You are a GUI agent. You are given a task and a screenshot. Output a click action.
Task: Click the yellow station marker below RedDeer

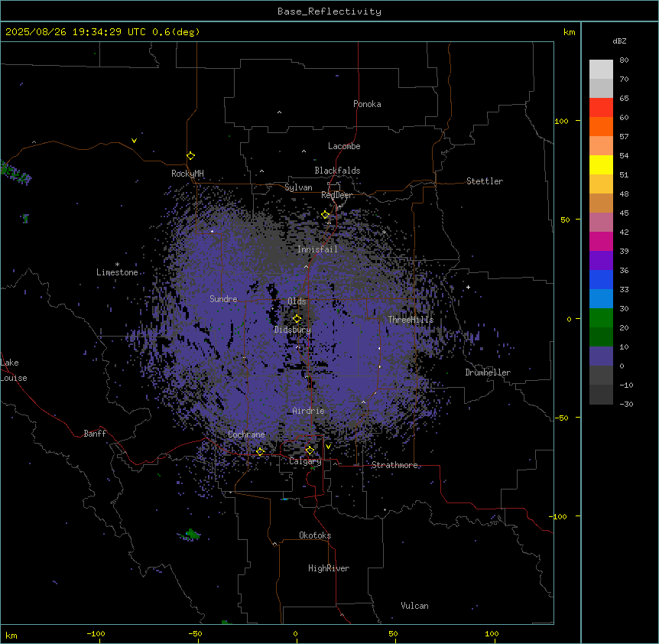tap(325, 215)
